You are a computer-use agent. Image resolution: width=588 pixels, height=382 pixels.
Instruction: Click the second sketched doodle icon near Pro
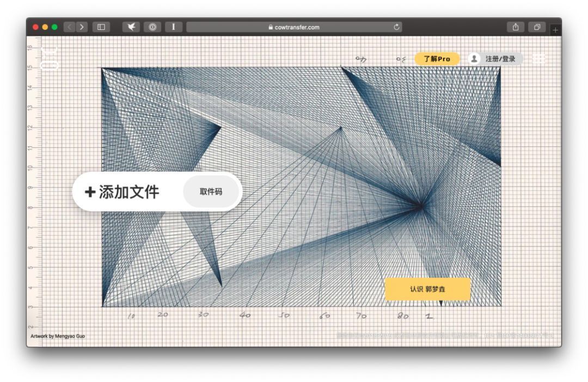click(401, 59)
